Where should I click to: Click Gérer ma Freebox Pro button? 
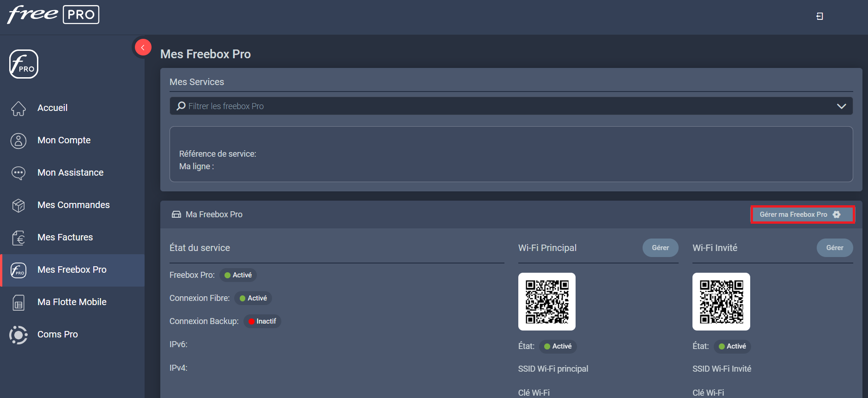[802, 214]
